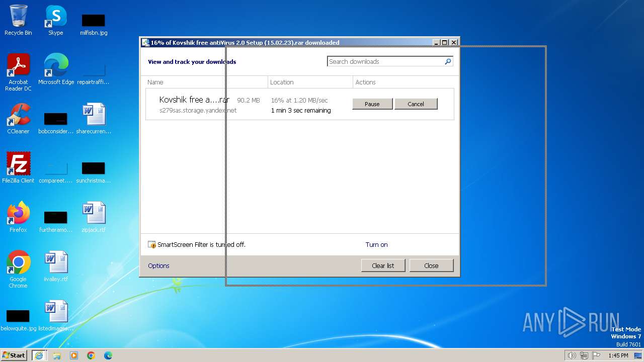Click the Start button
The width and height of the screenshot is (644, 362).
point(14,355)
